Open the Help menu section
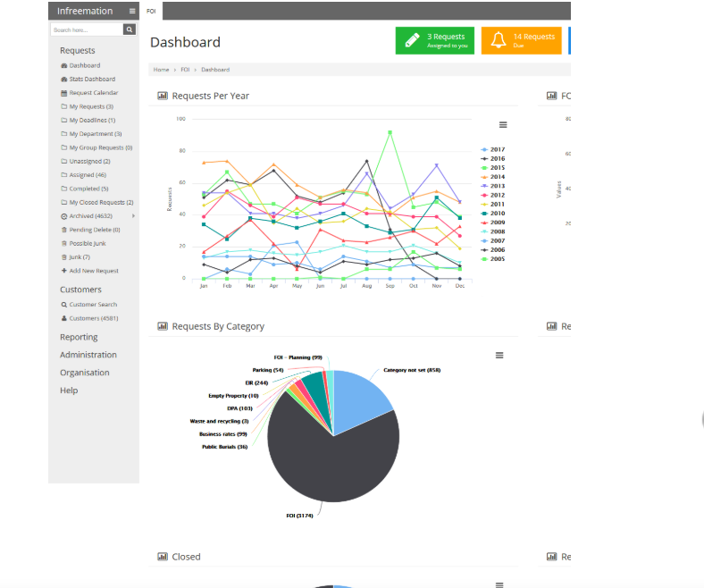Viewport: 704px width, 588px height. (69, 391)
